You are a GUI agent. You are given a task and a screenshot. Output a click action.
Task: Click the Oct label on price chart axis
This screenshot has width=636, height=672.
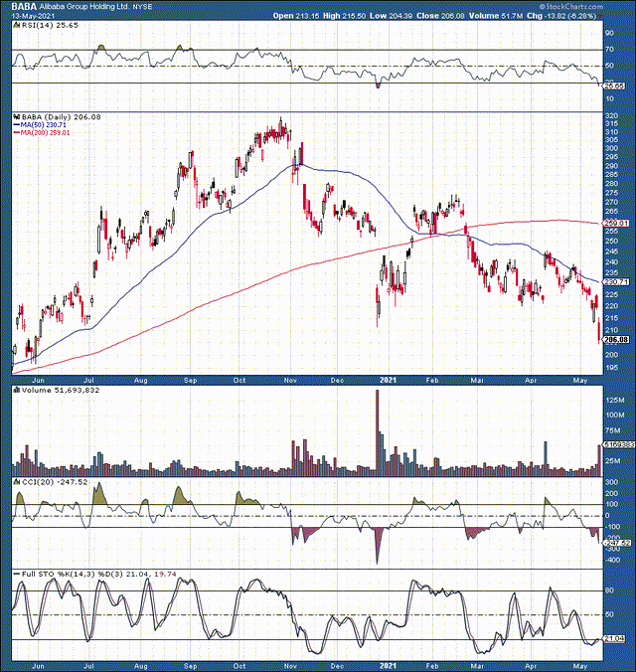pyautogui.click(x=240, y=379)
